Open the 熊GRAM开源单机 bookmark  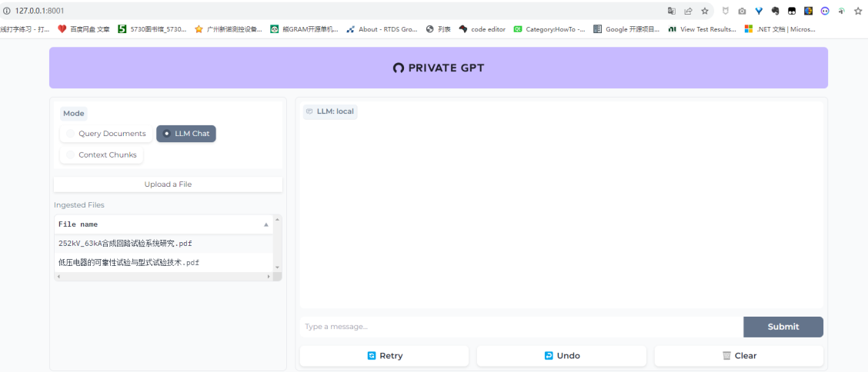click(x=304, y=29)
